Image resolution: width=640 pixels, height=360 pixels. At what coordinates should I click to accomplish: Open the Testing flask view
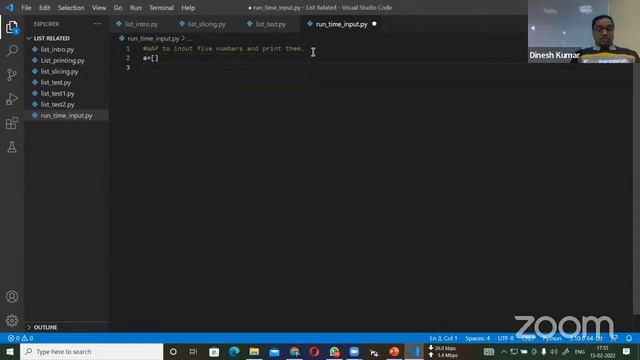tap(12, 147)
